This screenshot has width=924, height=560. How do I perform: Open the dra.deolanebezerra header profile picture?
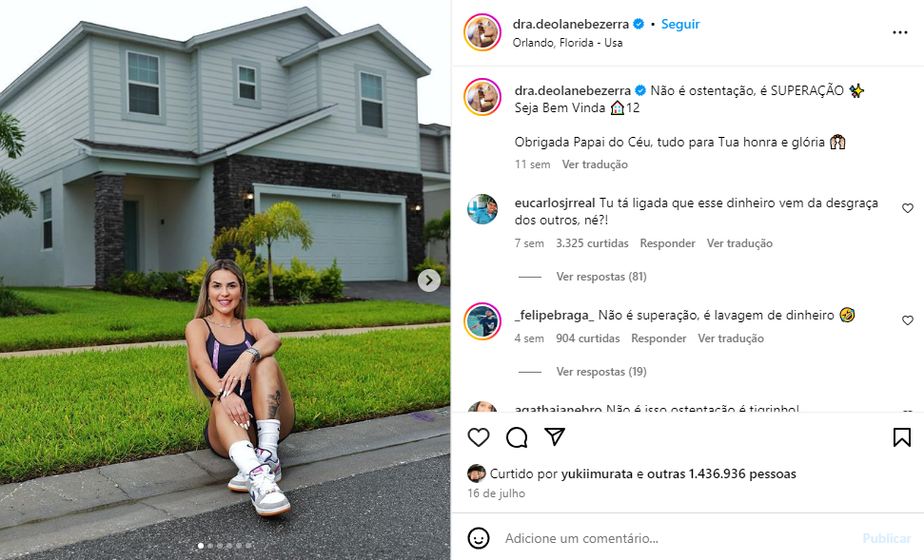pyautogui.click(x=482, y=32)
